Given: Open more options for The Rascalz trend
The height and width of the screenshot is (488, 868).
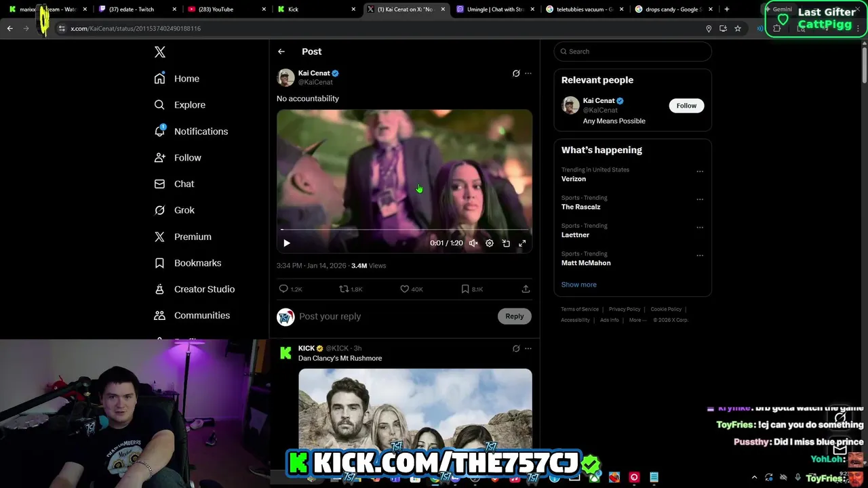Looking at the screenshot, I should coord(700,199).
